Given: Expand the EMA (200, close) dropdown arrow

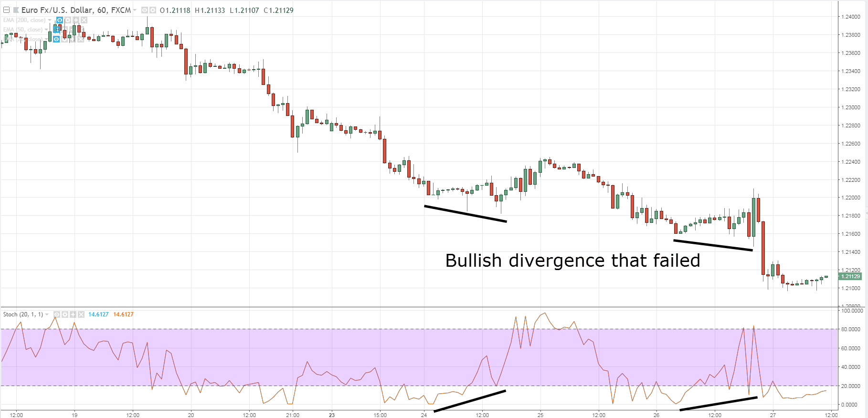Looking at the screenshot, I should pyautogui.click(x=50, y=20).
